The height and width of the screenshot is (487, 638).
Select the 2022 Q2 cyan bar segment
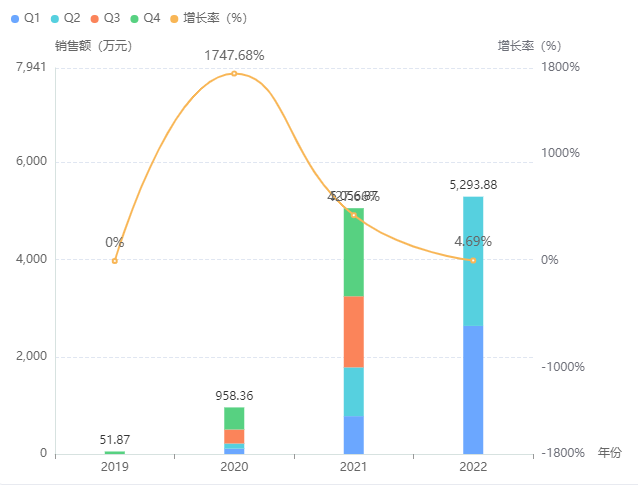473,261
